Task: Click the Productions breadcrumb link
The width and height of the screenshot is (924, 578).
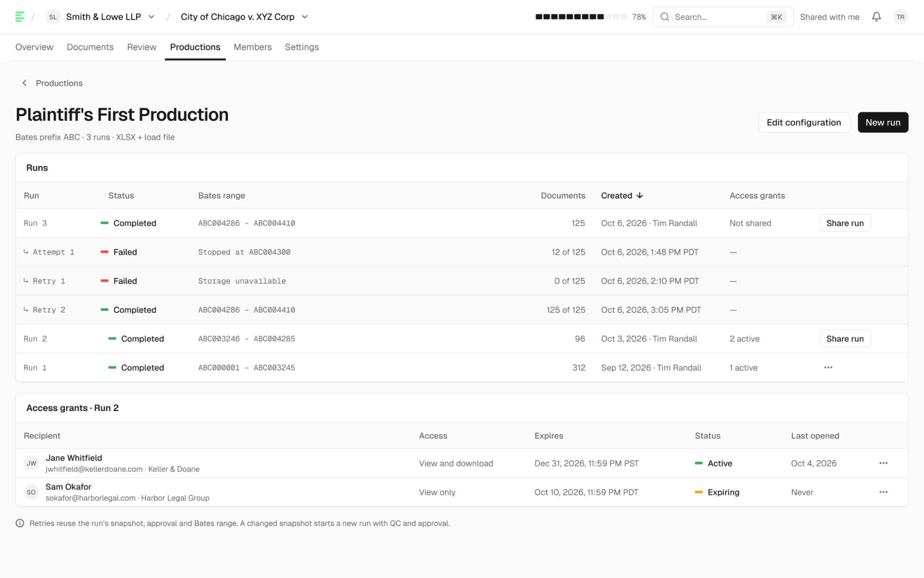Action: pyautogui.click(x=59, y=83)
